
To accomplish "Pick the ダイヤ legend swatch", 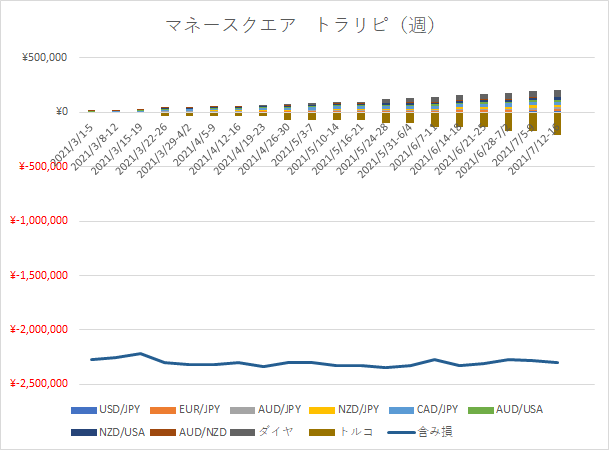I will (x=242, y=433).
